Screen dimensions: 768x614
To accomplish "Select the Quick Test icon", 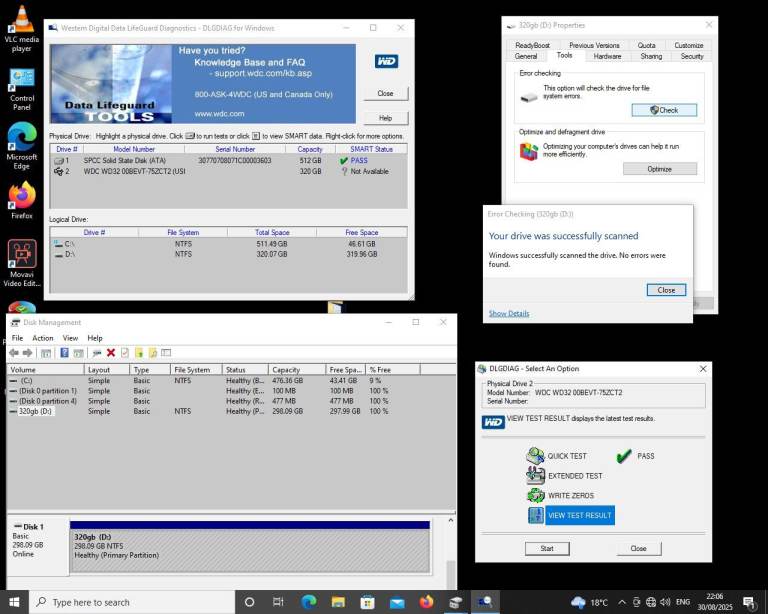I will 535,456.
